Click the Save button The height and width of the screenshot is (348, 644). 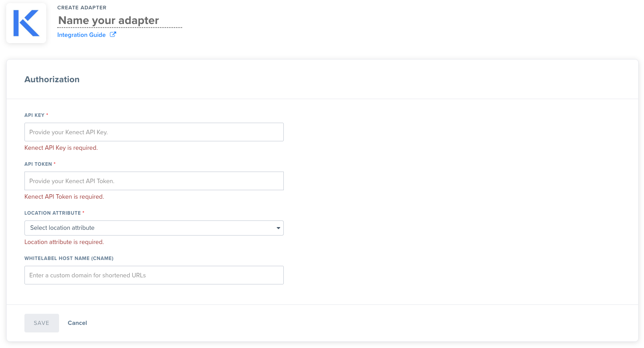[x=42, y=323]
